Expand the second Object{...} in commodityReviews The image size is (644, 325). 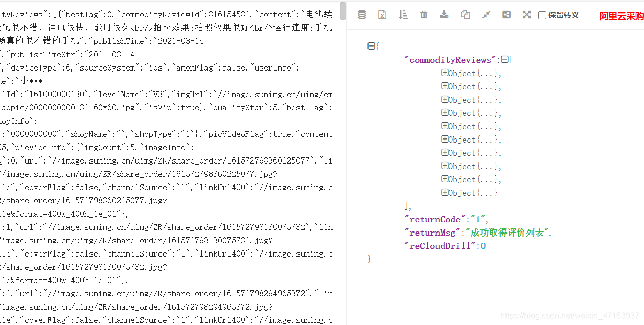[445, 86]
